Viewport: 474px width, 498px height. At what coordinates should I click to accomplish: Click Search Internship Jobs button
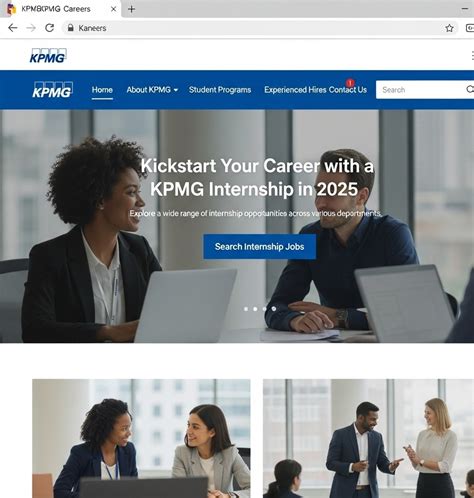pos(260,247)
